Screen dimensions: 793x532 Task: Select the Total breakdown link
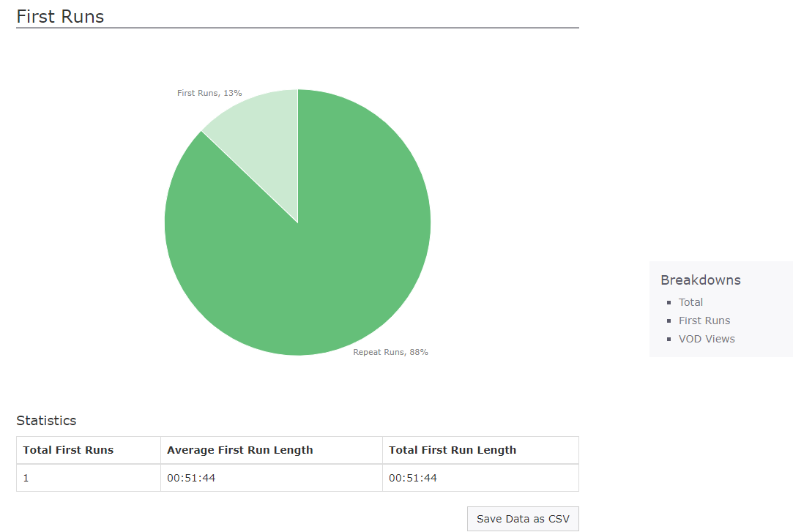(690, 301)
